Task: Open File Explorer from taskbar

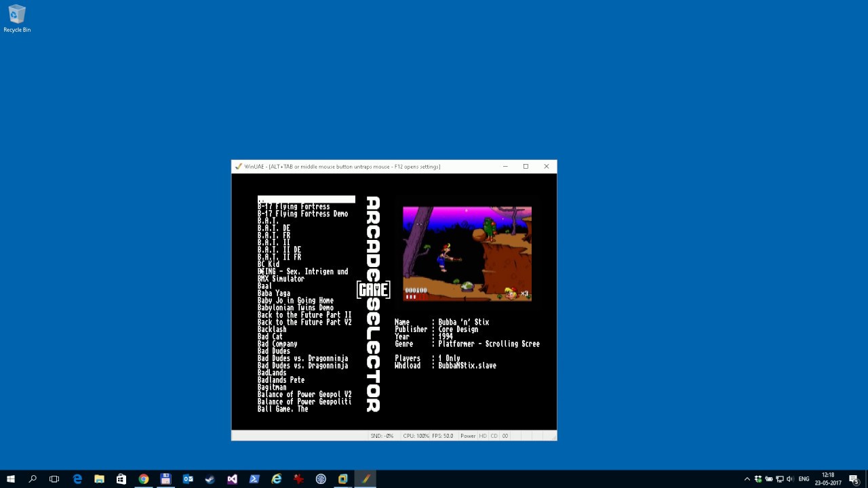Action: pyautogui.click(x=99, y=479)
